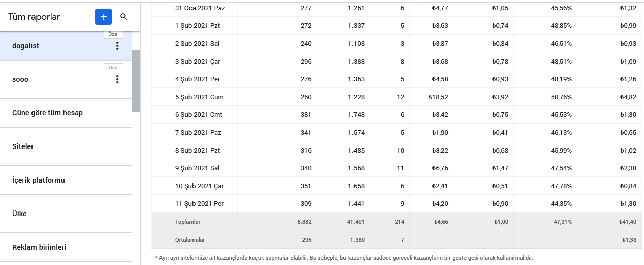The width and height of the screenshot is (644, 265).
Task: Select the 31 Oca 2021 Paz row
Action: (x=397, y=8)
